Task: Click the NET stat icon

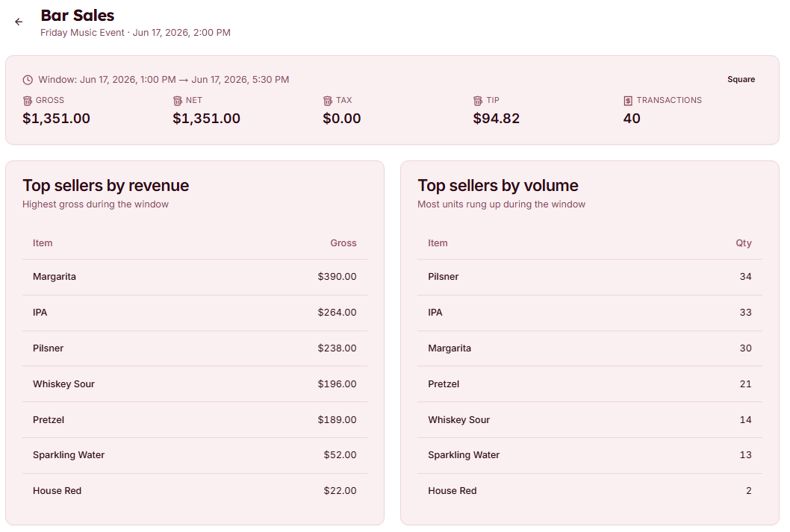Action: coord(178,101)
